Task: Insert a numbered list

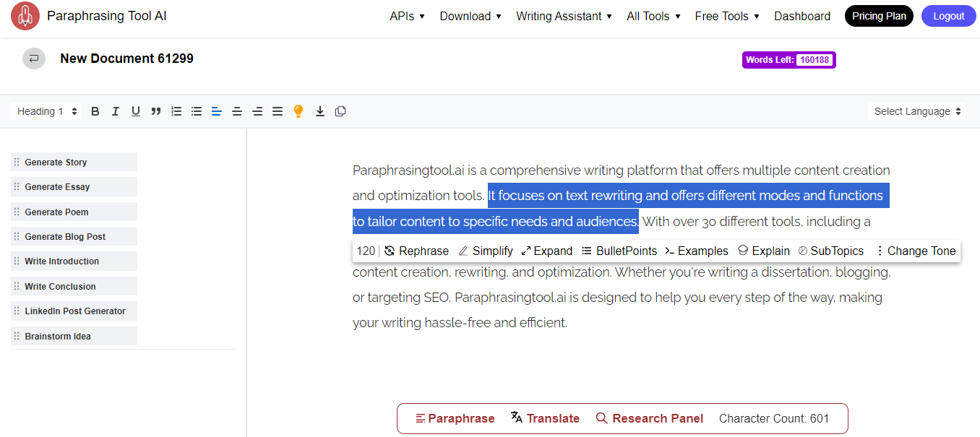Action: pos(176,111)
